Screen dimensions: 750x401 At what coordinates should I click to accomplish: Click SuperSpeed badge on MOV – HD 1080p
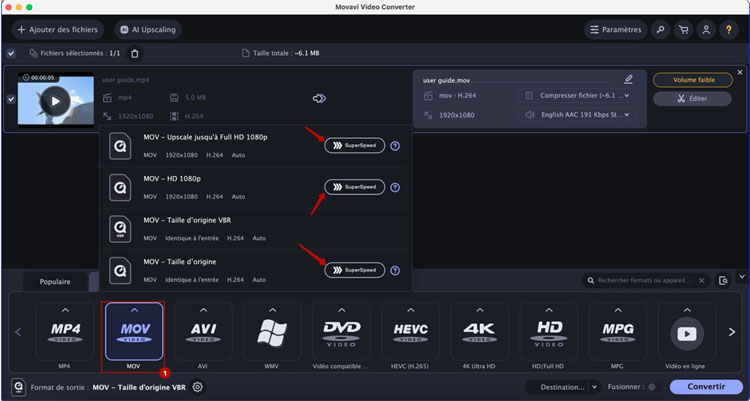point(354,187)
